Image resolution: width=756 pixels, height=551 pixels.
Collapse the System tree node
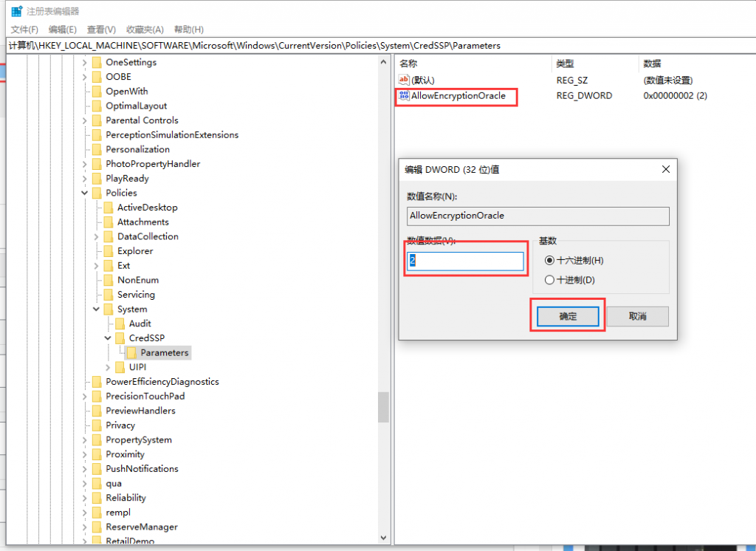[x=97, y=309]
